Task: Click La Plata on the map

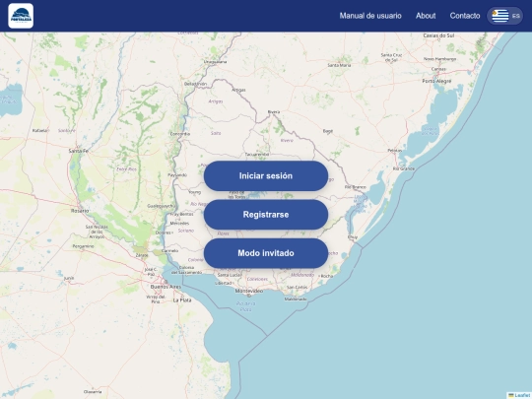Action: 182,300
